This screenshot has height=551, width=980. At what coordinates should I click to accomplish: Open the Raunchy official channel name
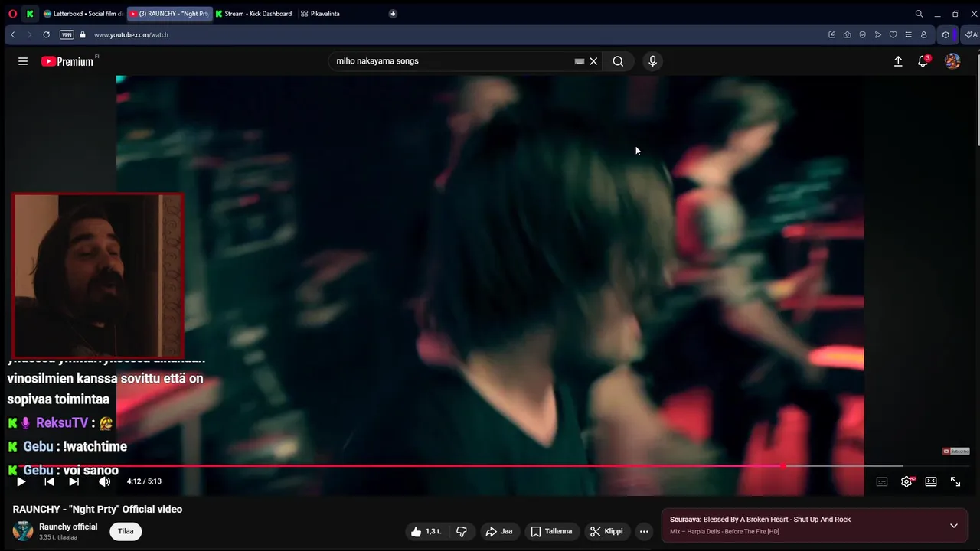point(68,527)
